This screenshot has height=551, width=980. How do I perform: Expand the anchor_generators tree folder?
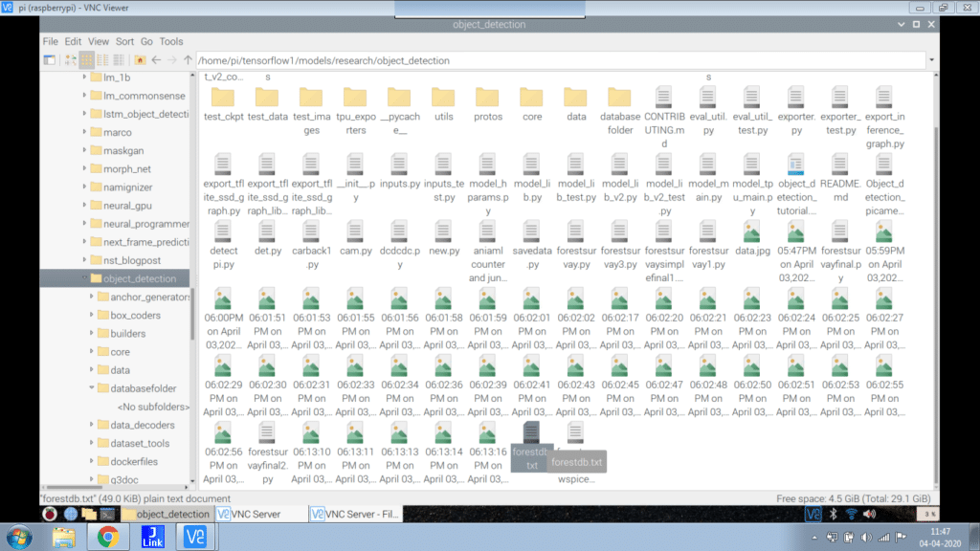91,298
